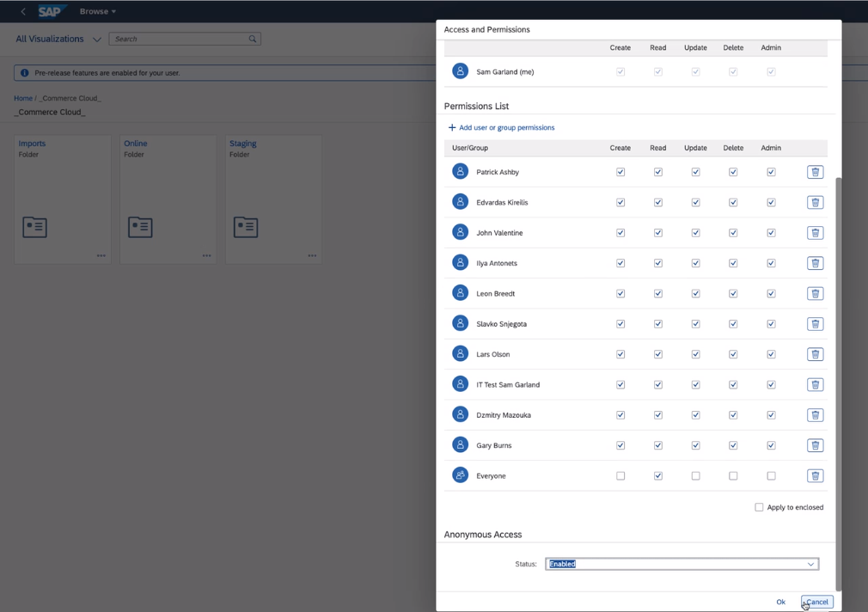Delete the Everyone group permission
The image size is (868, 612).
coord(815,475)
